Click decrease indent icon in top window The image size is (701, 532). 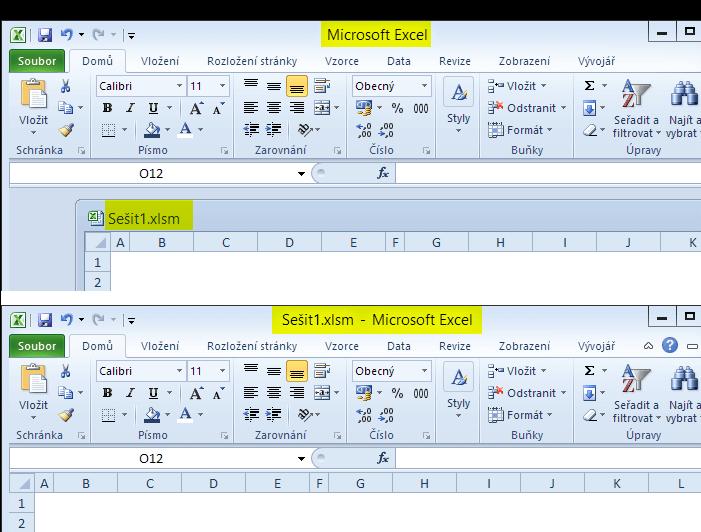coord(251,130)
